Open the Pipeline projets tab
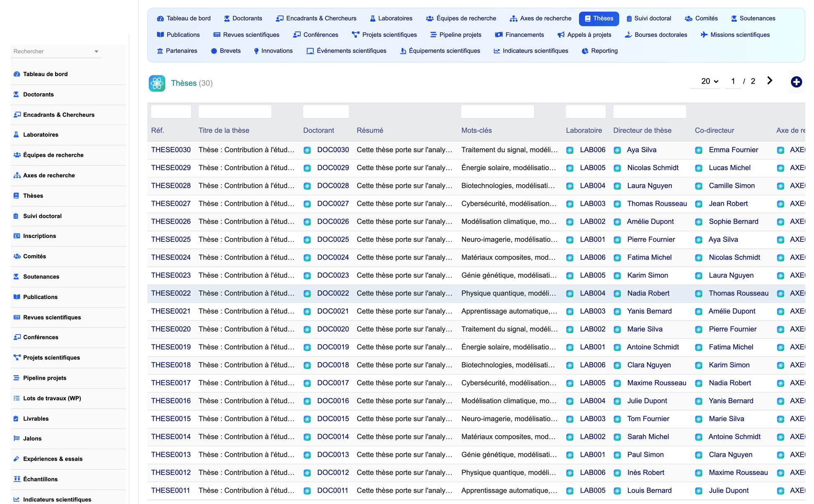Image resolution: width=814 pixels, height=504 pixels. tap(456, 35)
